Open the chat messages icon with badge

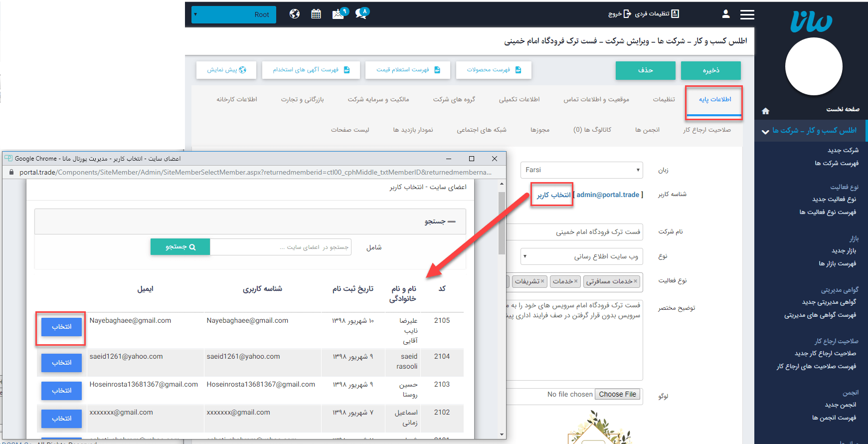(x=362, y=13)
